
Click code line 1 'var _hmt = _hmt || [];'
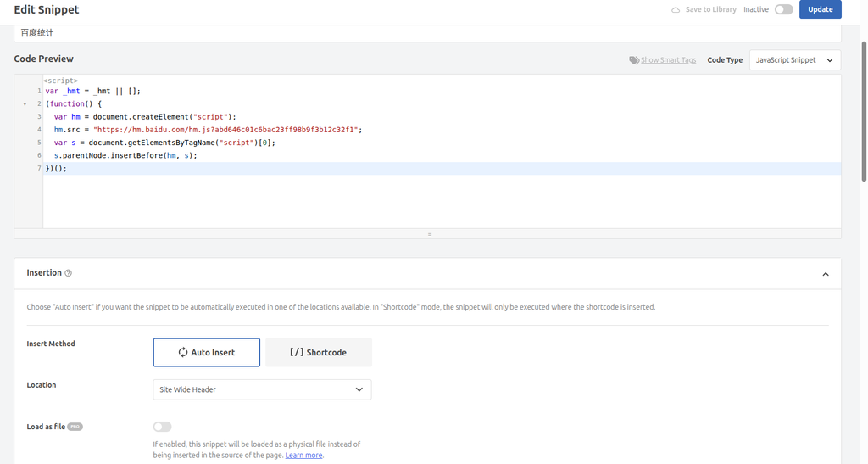[93, 91]
